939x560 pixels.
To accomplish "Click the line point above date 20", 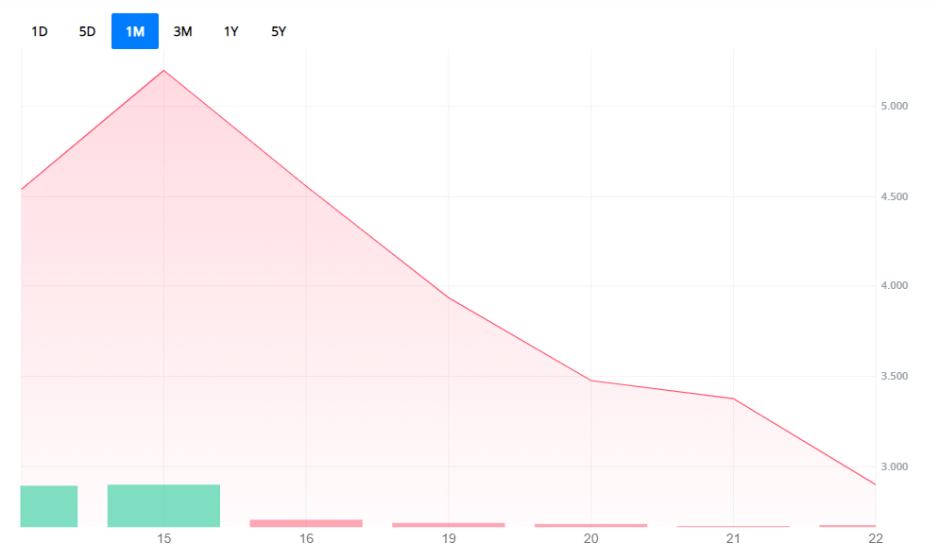I will pyautogui.click(x=590, y=381).
